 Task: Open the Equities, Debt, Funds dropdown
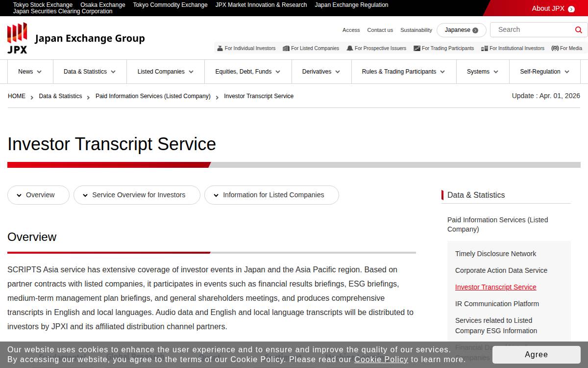[248, 72]
